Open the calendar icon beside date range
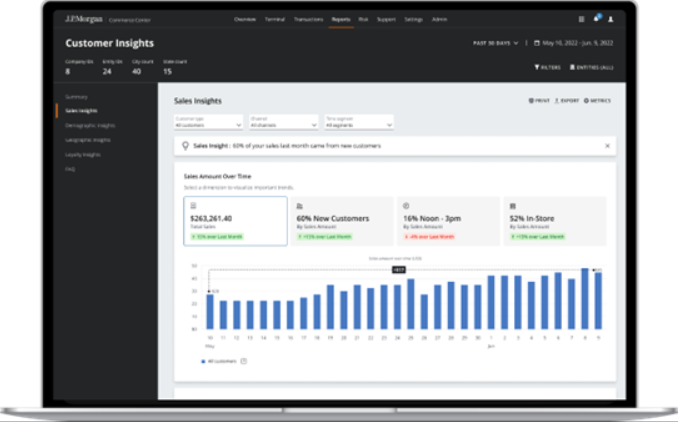The width and height of the screenshot is (678, 422). click(x=537, y=43)
